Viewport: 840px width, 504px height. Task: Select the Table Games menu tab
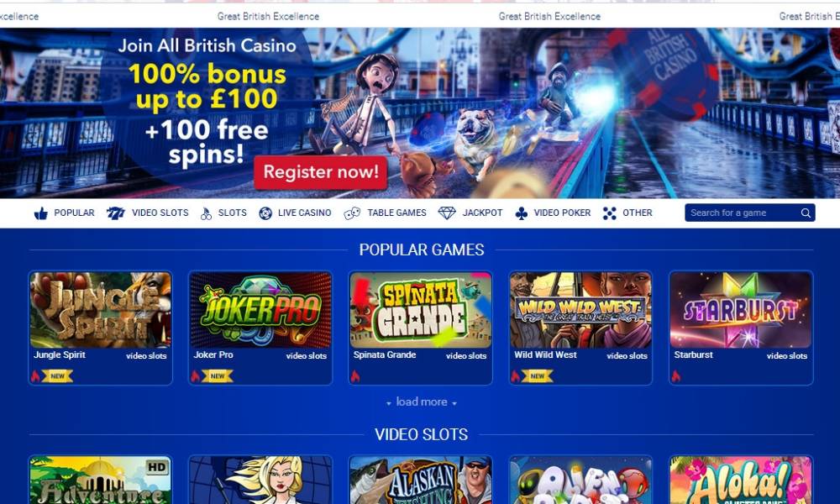396,213
